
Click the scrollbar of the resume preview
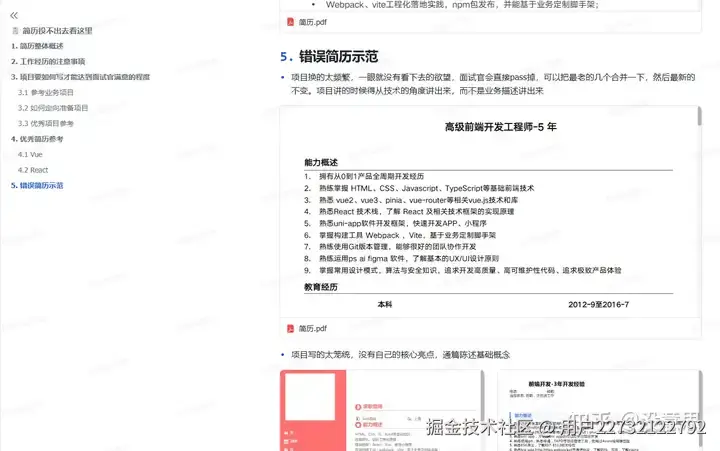click(699, 116)
